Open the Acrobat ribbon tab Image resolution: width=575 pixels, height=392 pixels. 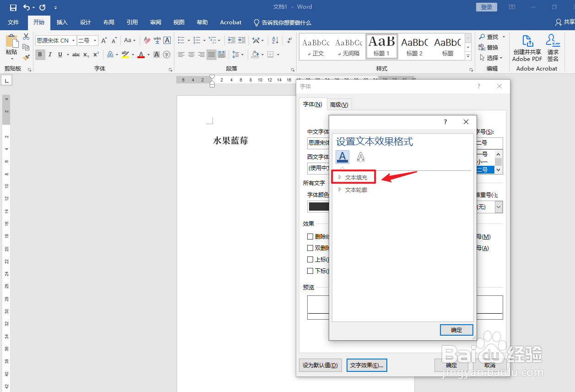coord(230,22)
